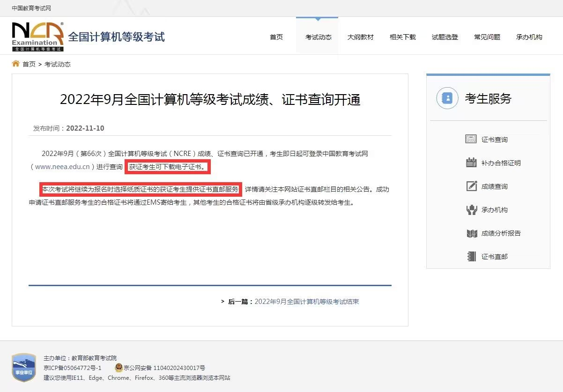Open 试题选登 in top navigation
The image size is (563, 392).
(444, 37)
